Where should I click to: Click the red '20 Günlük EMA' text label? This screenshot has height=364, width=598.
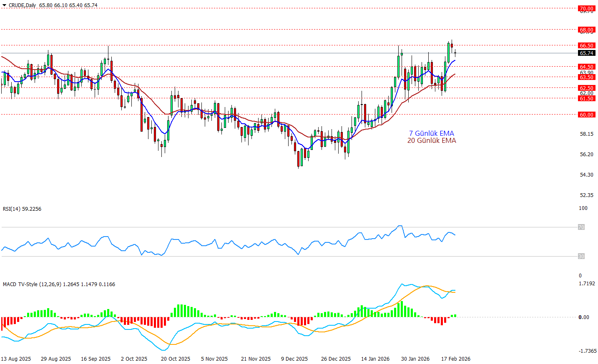(x=432, y=141)
